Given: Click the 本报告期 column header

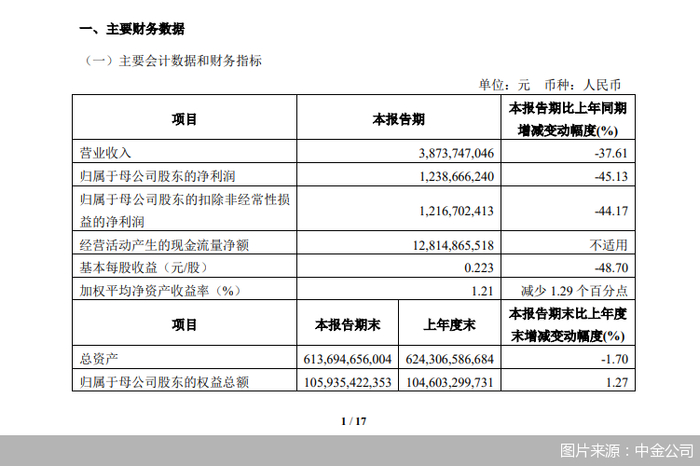Looking at the screenshot, I should click(x=398, y=119).
